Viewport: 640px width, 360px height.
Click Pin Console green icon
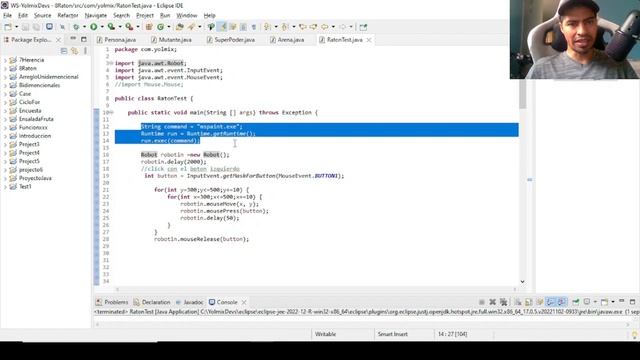pos(576,302)
